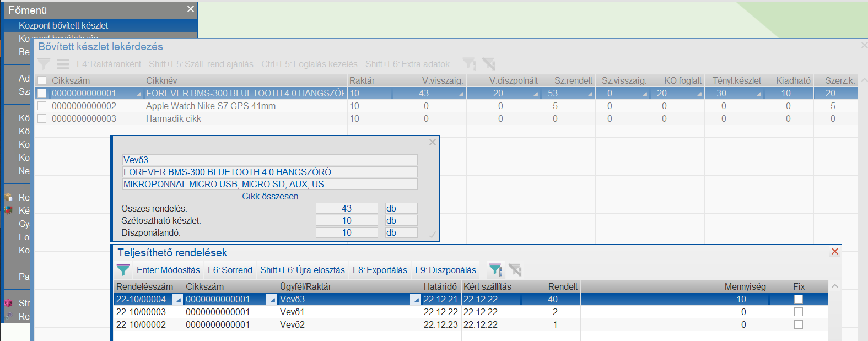This screenshot has height=341, width=868.
Task: Confirm with the checkmark icon in Vevő3 dialog
Action: 433,235
